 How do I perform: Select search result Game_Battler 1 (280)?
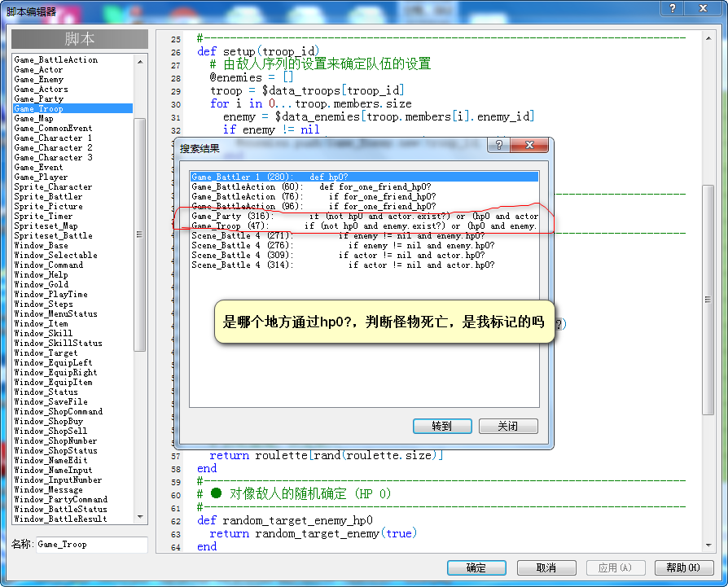point(365,177)
